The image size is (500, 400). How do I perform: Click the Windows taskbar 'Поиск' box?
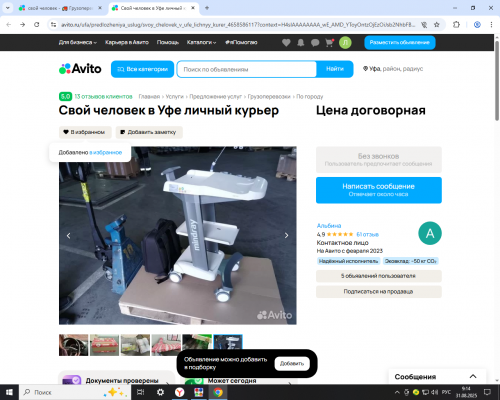pos(75,392)
